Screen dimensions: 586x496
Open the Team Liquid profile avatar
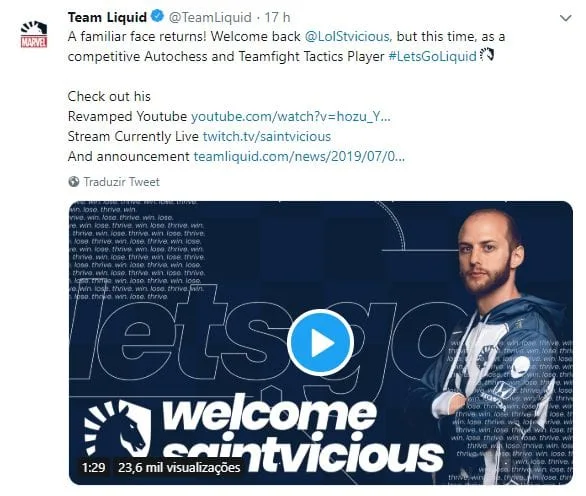coord(34,34)
